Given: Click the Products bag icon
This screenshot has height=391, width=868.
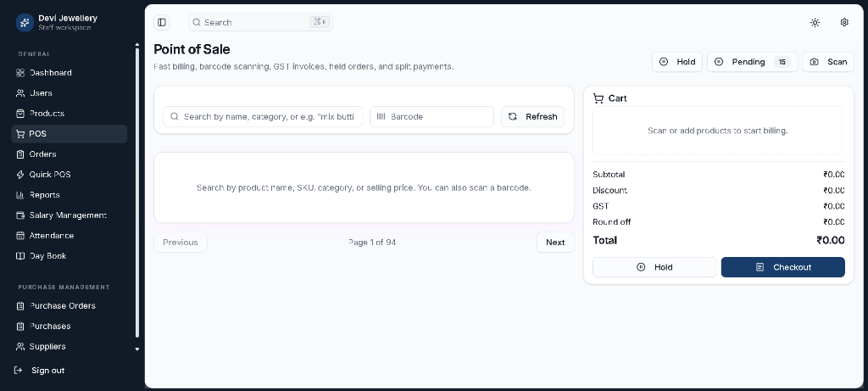Looking at the screenshot, I should [20, 114].
